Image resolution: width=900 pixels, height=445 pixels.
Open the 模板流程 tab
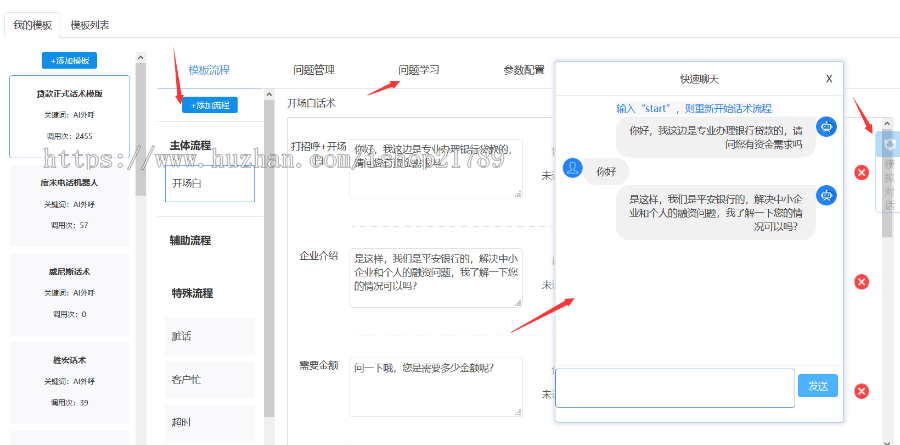coord(209,70)
